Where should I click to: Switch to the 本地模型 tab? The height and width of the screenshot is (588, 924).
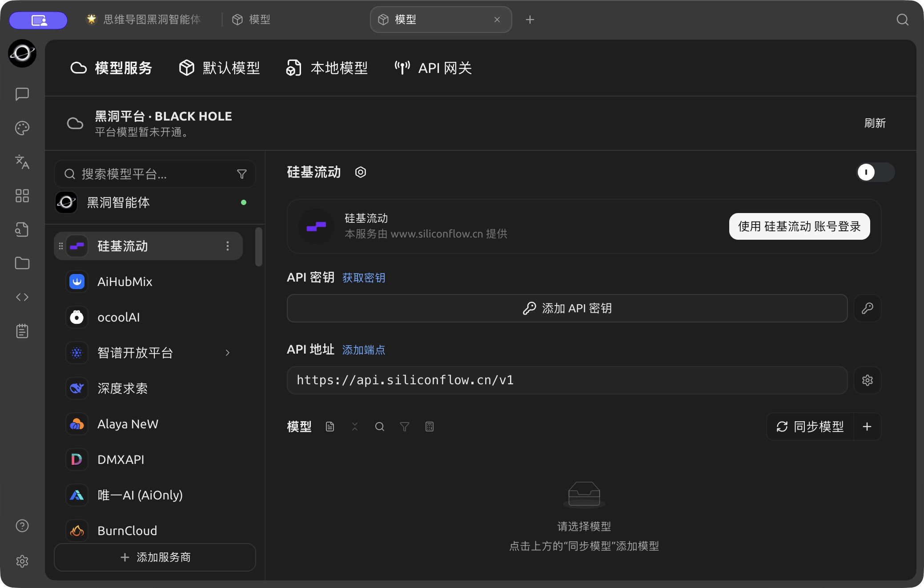point(327,68)
